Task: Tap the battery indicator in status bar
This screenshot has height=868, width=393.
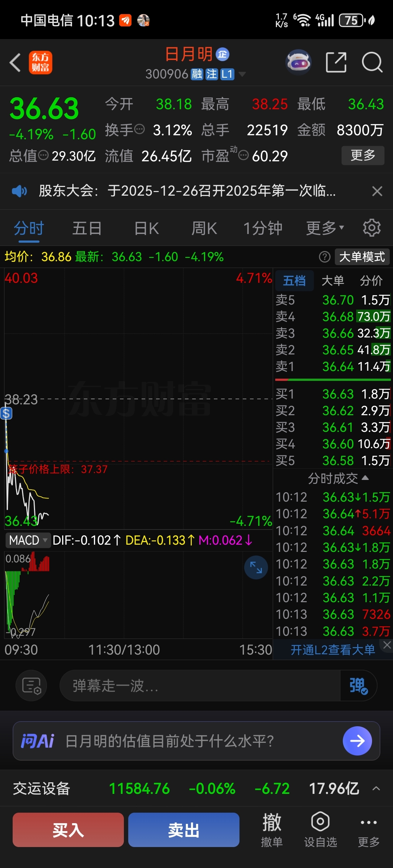Action: tap(352, 20)
